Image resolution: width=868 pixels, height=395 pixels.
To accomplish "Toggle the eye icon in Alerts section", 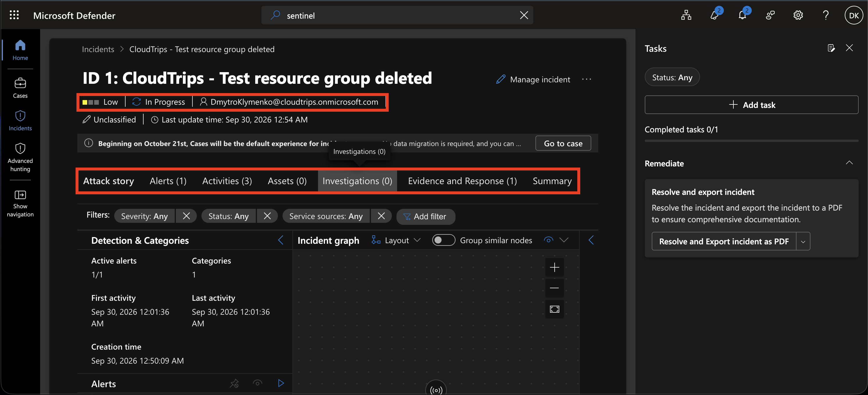I will [x=258, y=383].
